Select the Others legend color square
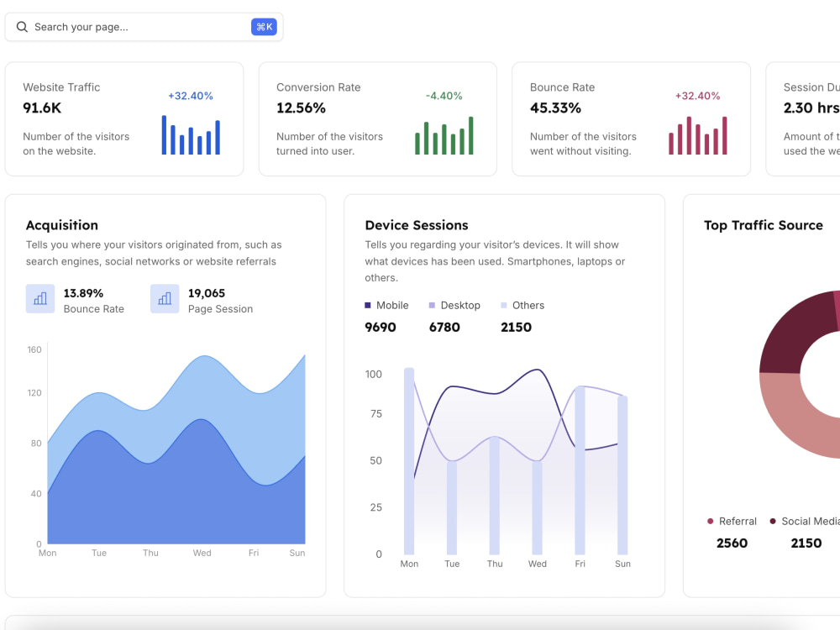 pyautogui.click(x=503, y=306)
